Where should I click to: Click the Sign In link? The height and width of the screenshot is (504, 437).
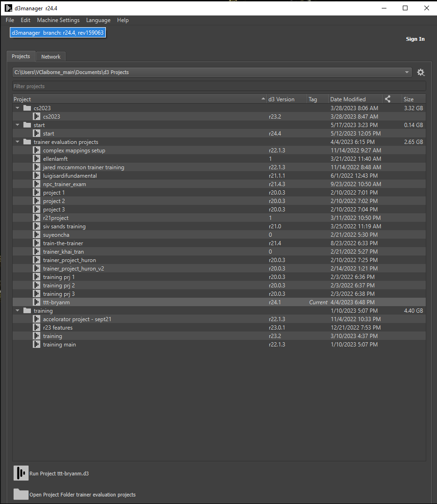(415, 39)
